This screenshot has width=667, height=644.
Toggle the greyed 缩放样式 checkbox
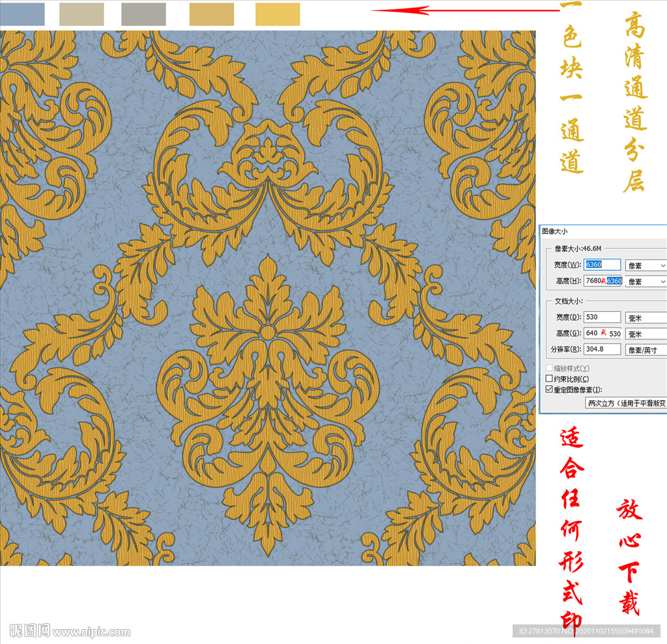[549, 367]
